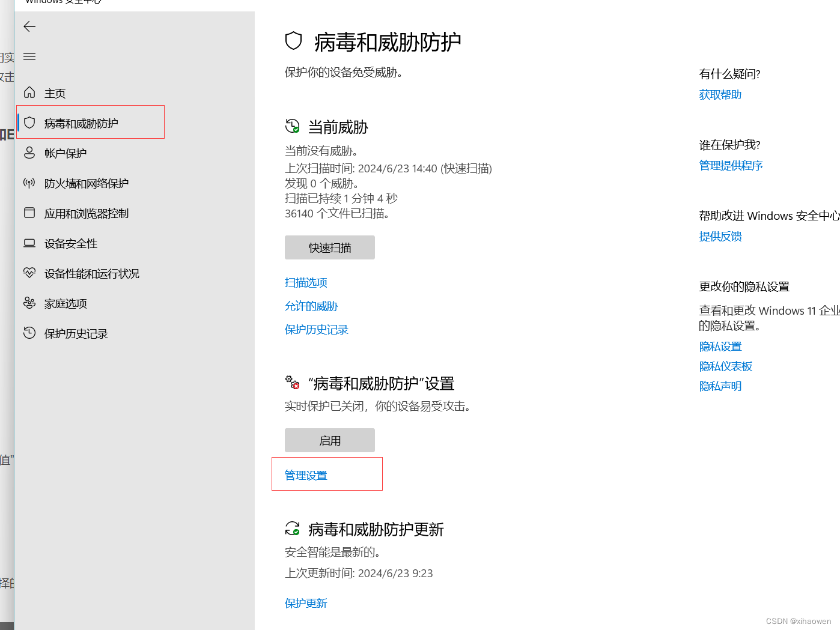Viewport: 840px width, 630px height.
Task: Click the text 安全智能是最新的。
Action: (x=332, y=551)
